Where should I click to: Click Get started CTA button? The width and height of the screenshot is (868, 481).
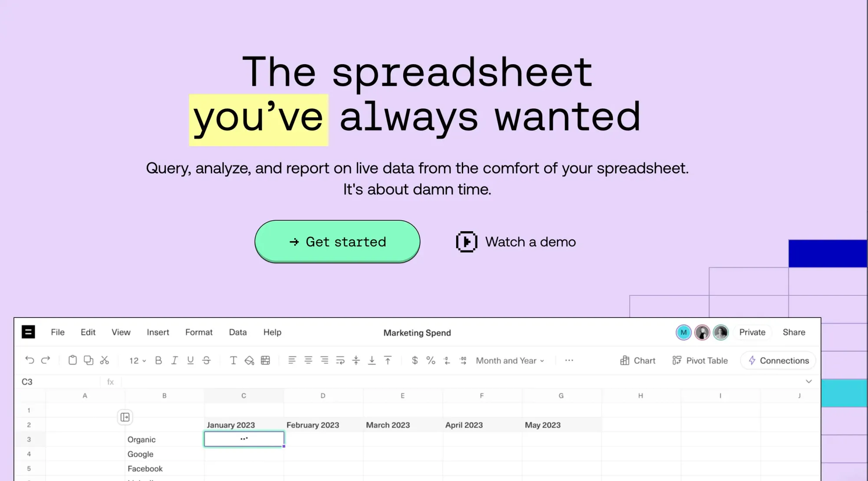coord(338,242)
